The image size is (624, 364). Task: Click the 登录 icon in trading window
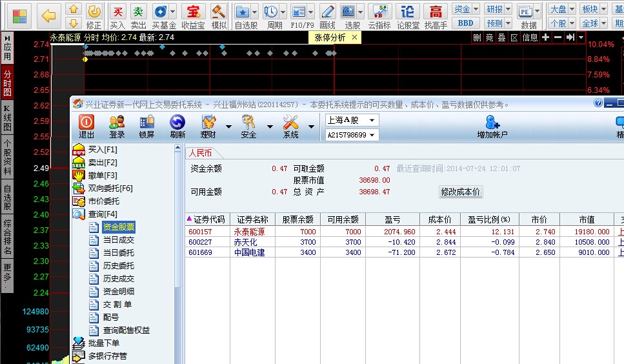click(x=117, y=126)
